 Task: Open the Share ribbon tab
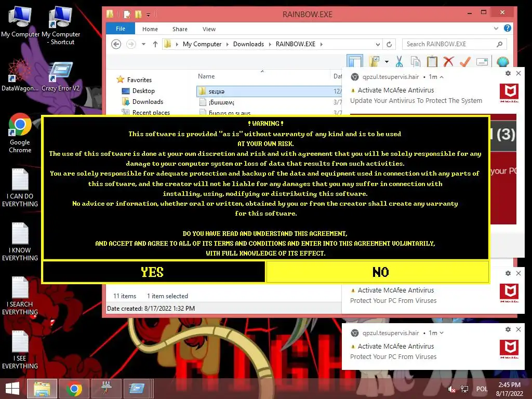coord(180,29)
